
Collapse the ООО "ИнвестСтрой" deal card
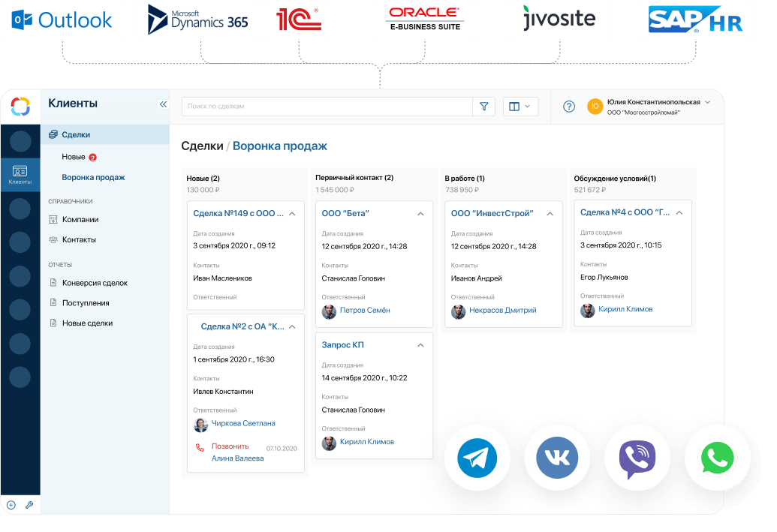pos(550,214)
